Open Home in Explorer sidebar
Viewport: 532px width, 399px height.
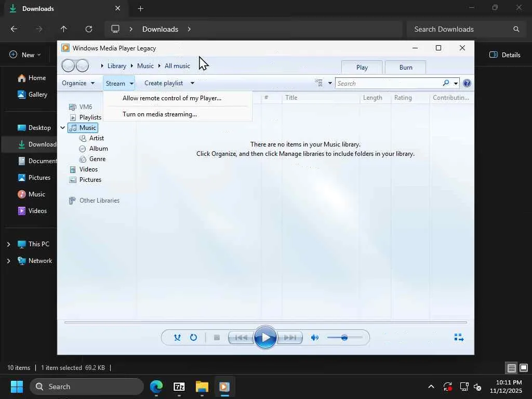tap(32, 78)
